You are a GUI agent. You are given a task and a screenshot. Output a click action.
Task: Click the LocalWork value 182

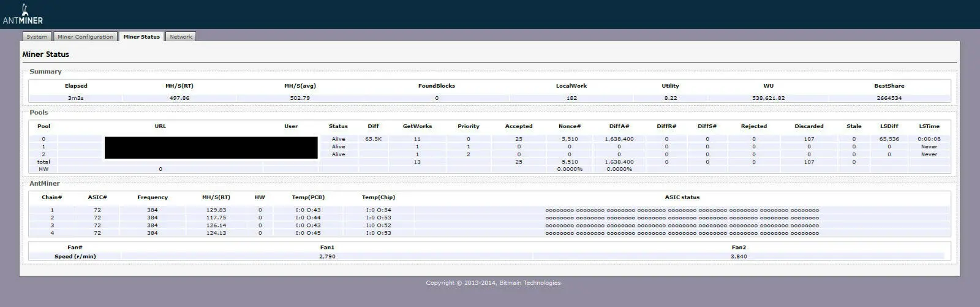coord(571,98)
